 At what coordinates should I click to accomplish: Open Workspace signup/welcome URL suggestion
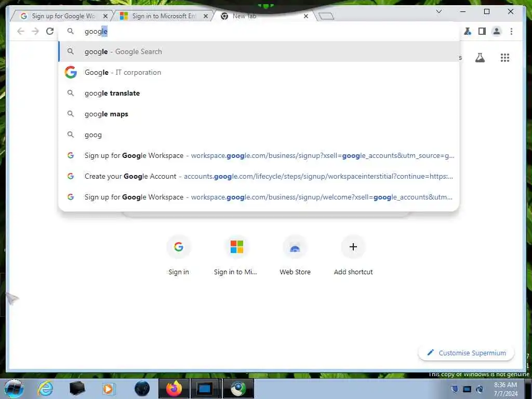pos(259,197)
